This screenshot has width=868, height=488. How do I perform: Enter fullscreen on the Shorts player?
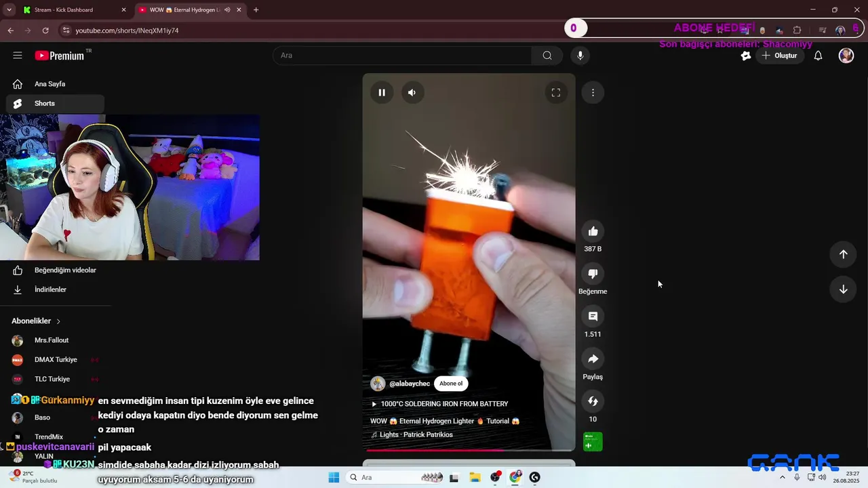coord(555,93)
